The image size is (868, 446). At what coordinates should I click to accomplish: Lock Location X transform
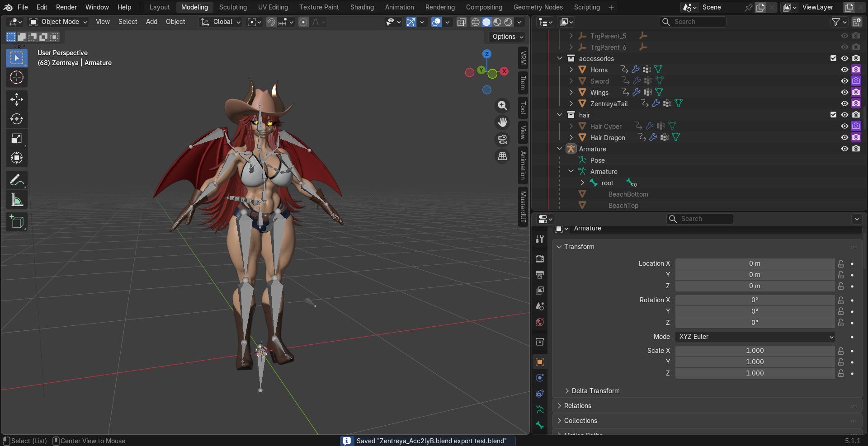pos(840,263)
